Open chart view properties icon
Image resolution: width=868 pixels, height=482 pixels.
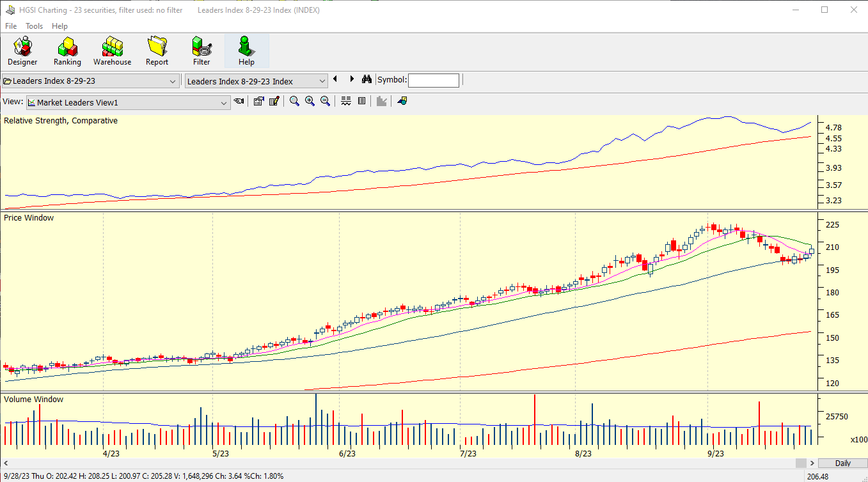point(259,101)
